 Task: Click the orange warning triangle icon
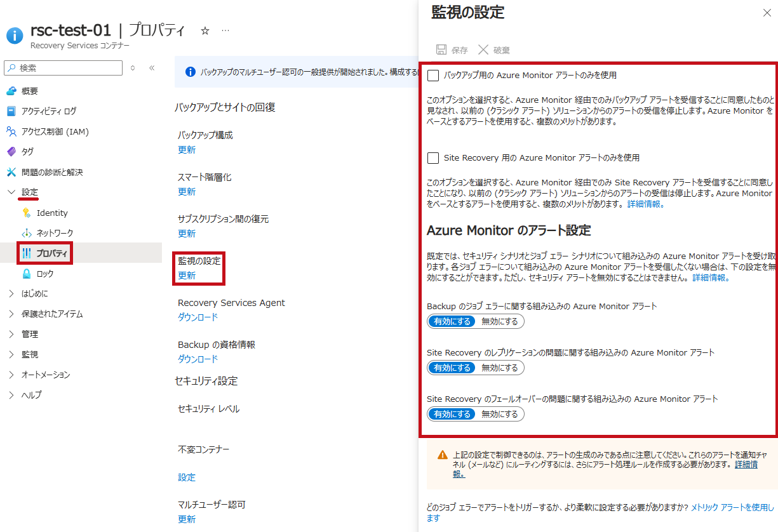click(443, 455)
